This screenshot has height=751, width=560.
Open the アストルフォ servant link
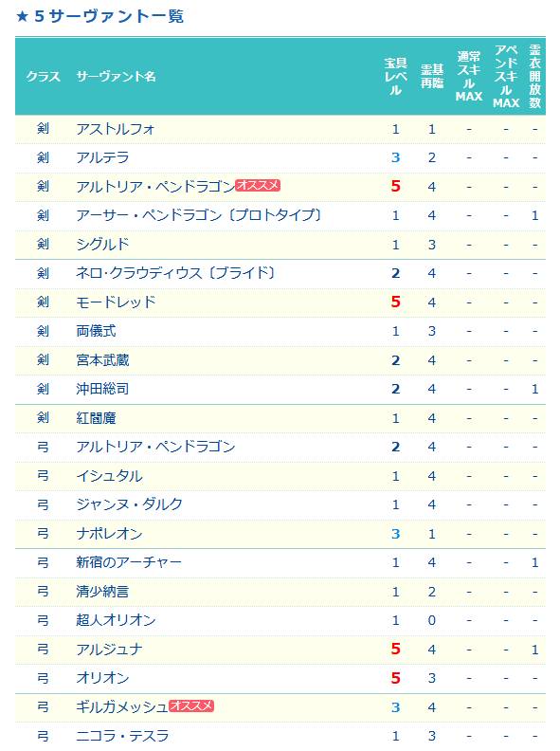point(116,129)
